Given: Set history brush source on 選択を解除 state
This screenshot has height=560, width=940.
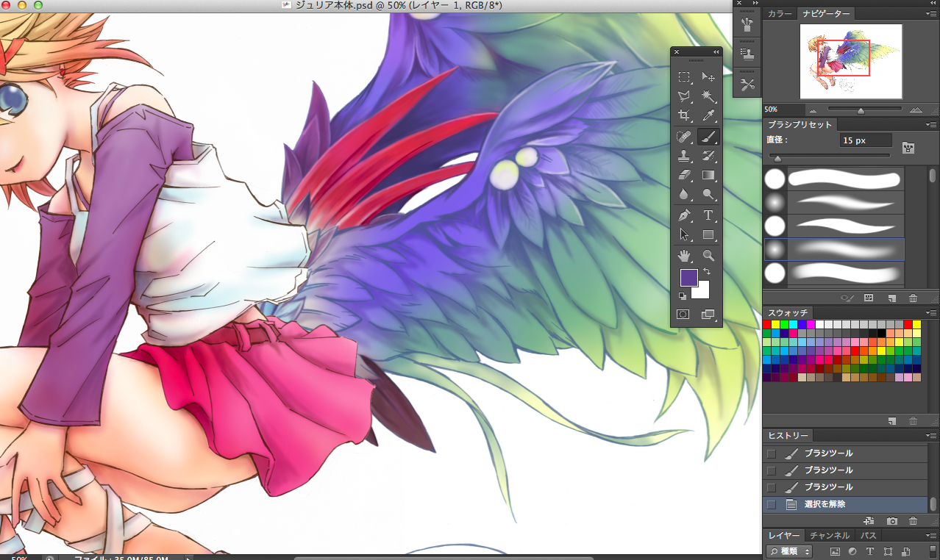Looking at the screenshot, I should [771, 504].
